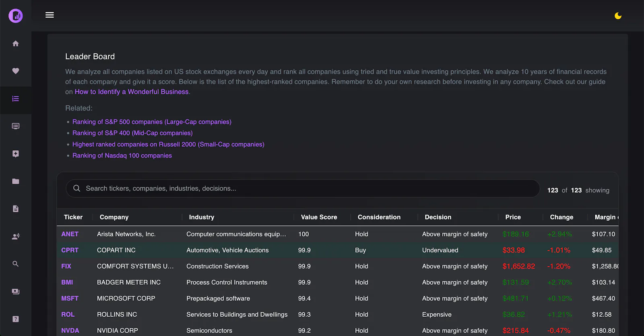Open Ranking of S&P 400 Mid-Cap link

(x=132, y=133)
